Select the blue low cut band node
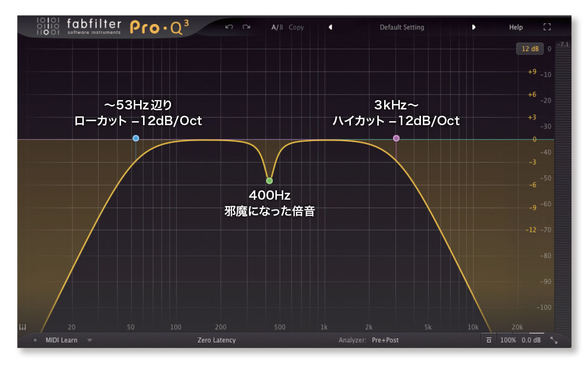This screenshot has width=588, height=366. [136, 138]
